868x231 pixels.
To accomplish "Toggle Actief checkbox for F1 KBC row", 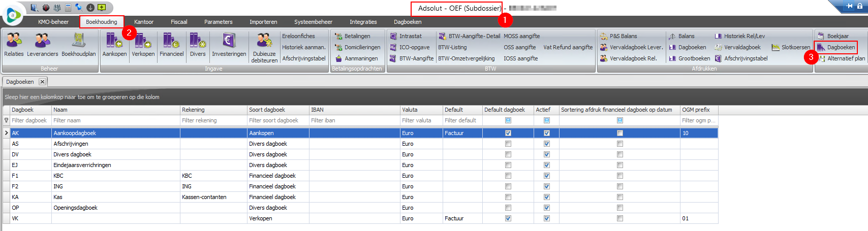I will pyautogui.click(x=547, y=176).
